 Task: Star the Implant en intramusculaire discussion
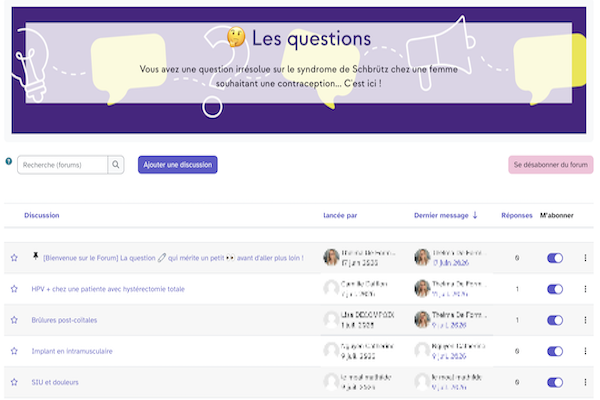pyautogui.click(x=14, y=351)
